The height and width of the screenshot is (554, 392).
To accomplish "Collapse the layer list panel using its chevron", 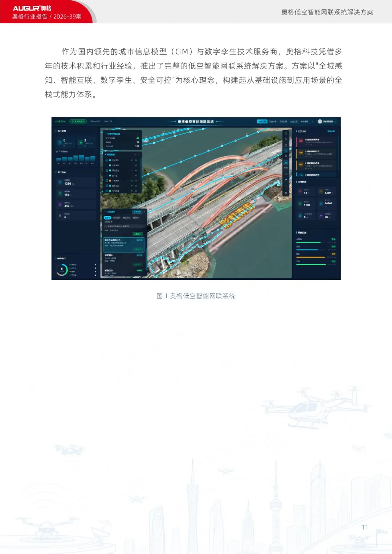I will tap(139, 155).
